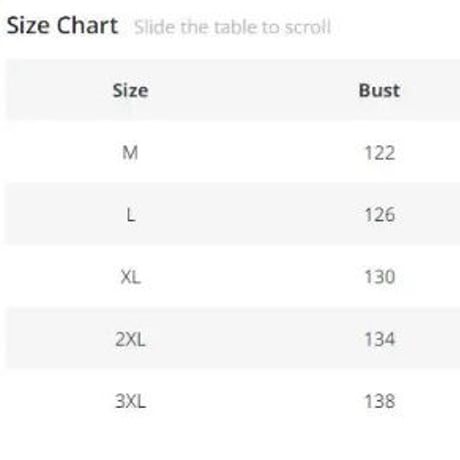460x460 pixels.
Task: Click bust value 122
Action: (x=380, y=153)
